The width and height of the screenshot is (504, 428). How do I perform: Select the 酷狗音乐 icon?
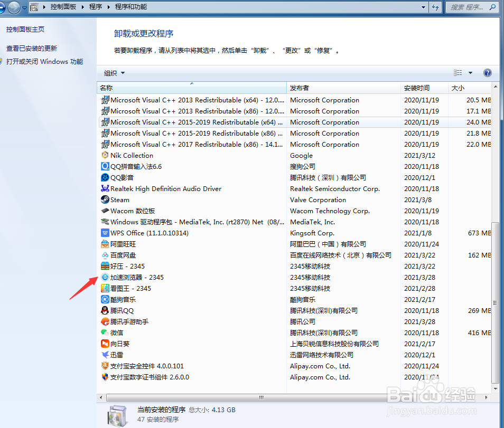(x=105, y=300)
